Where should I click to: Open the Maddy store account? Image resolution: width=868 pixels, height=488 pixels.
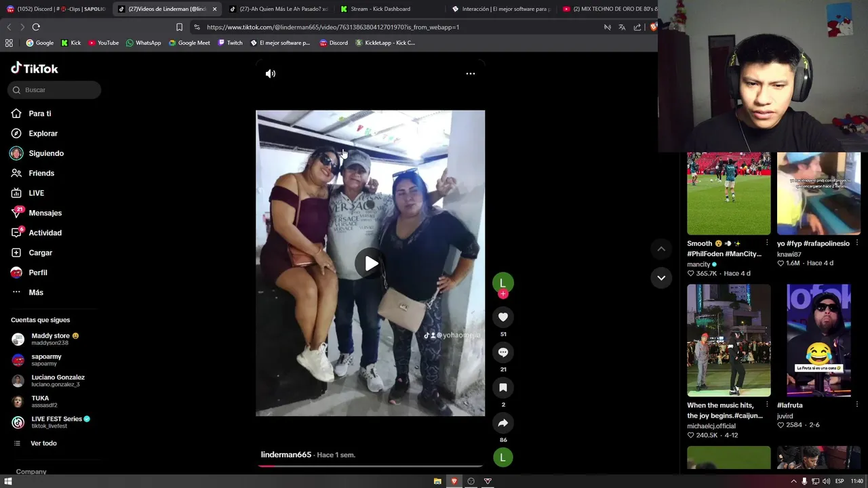tap(54, 339)
